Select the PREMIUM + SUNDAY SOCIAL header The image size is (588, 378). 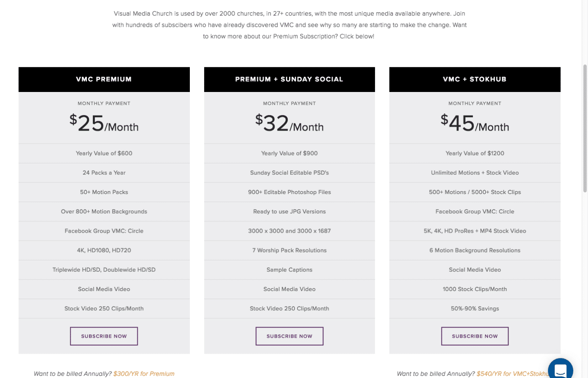tap(289, 79)
